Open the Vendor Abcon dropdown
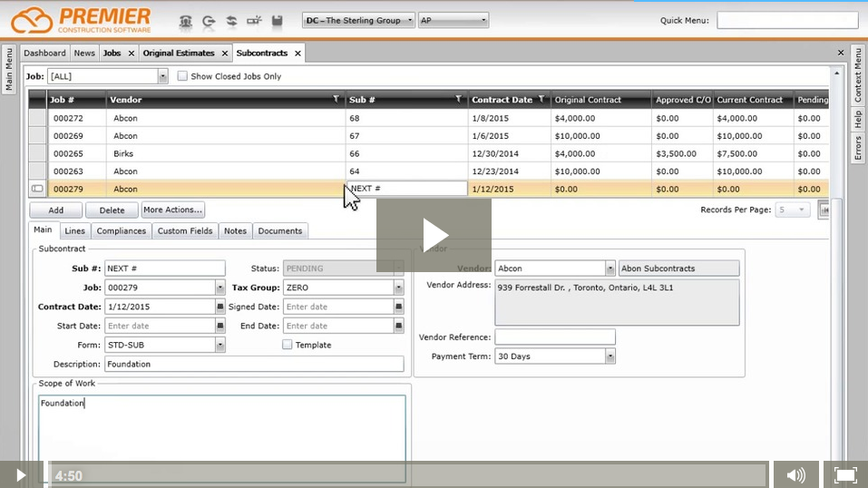Viewport: 868px width, 488px height. pos(610,268)
